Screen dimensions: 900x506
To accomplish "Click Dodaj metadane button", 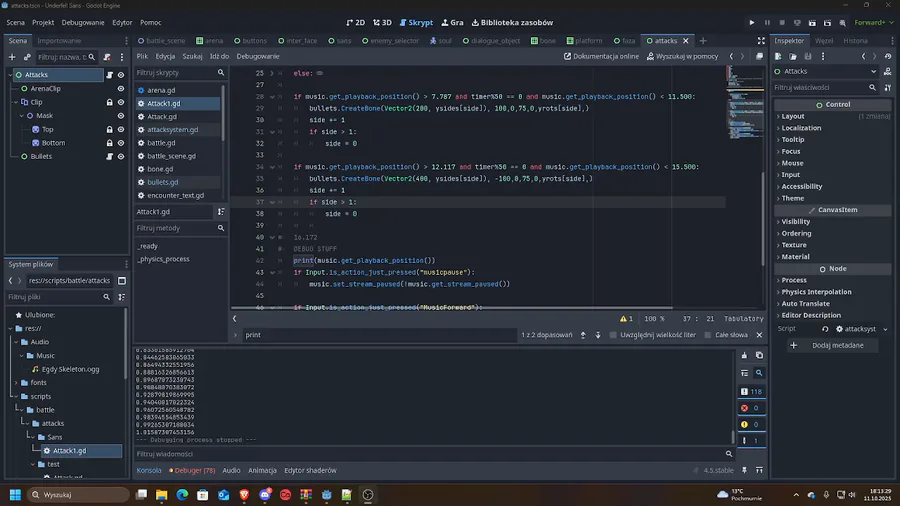I will 832,345.
